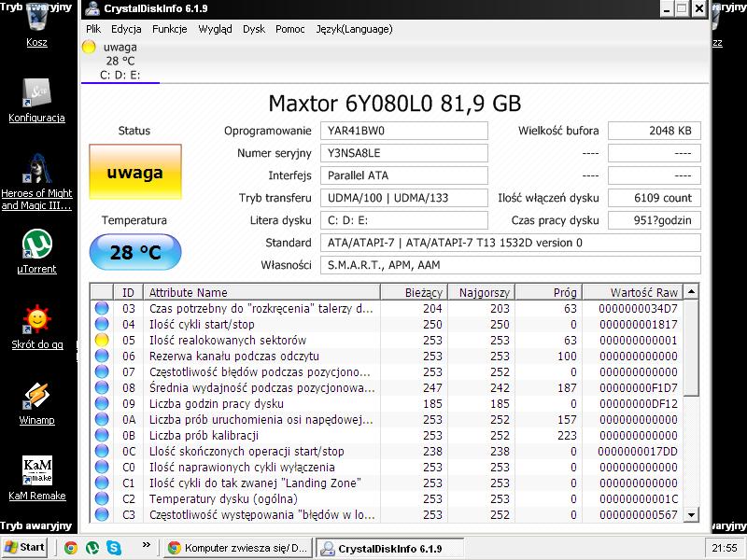This screenshot has width=747, height=560.
Task: Open the Pomoc menu
Action: click(x=290, y=29)
